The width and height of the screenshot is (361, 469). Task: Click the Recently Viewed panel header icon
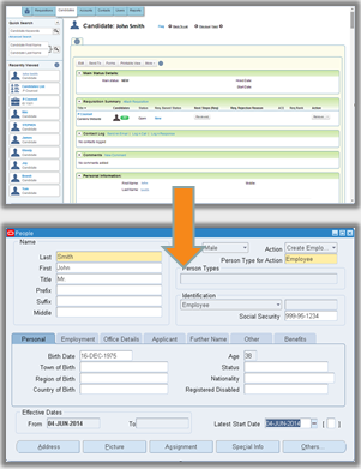pos(57,65)
